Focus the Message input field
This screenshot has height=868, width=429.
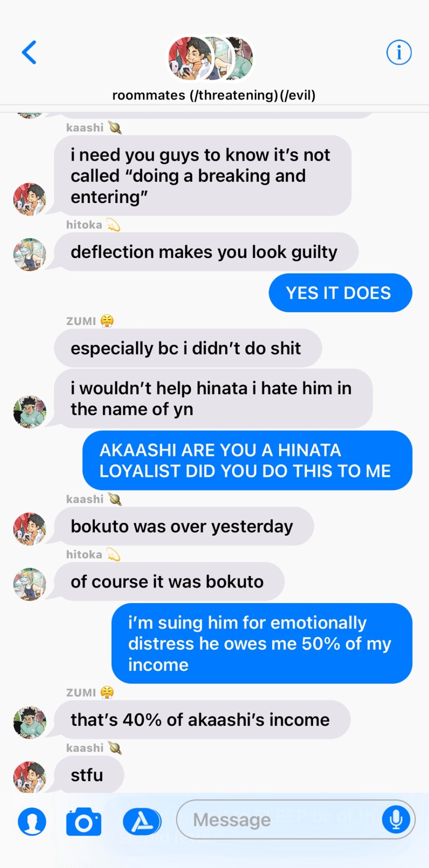point(296,820)
